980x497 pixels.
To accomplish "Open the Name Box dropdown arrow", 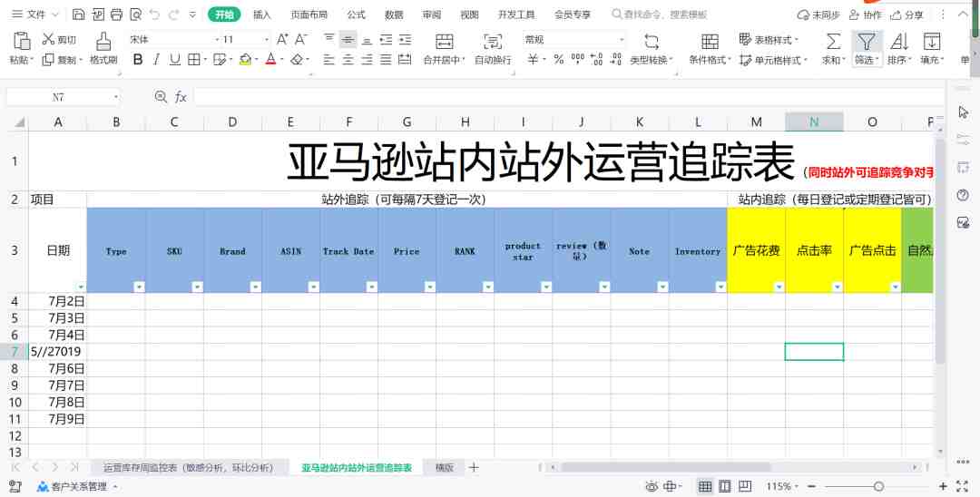I will [115, 97].
